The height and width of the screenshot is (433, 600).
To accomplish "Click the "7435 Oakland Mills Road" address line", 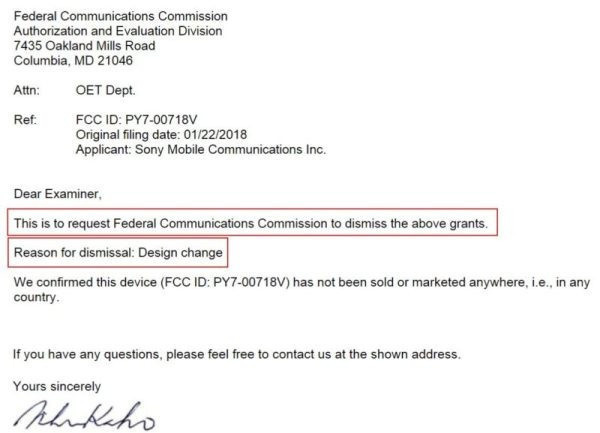I will pos(82,46).
